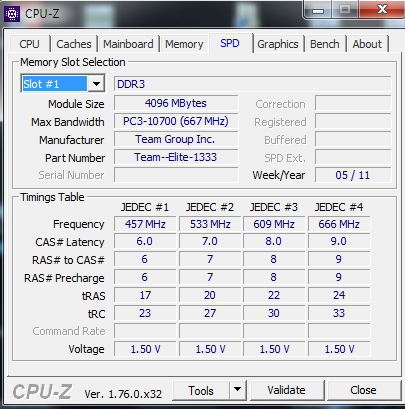Click the 457 MHz frequency cell
The image size is (405, 409).
pos(145,224)
